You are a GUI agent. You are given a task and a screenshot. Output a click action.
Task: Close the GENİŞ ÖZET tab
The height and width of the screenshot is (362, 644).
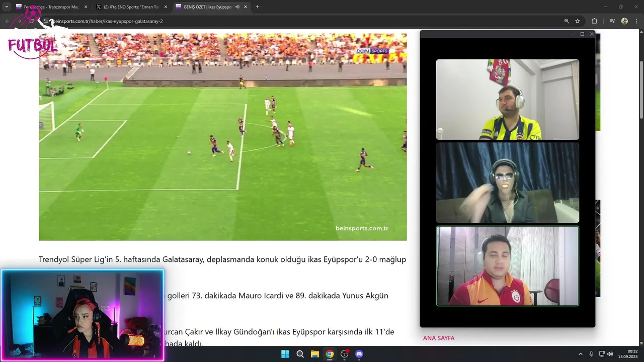tap(246, 7)
